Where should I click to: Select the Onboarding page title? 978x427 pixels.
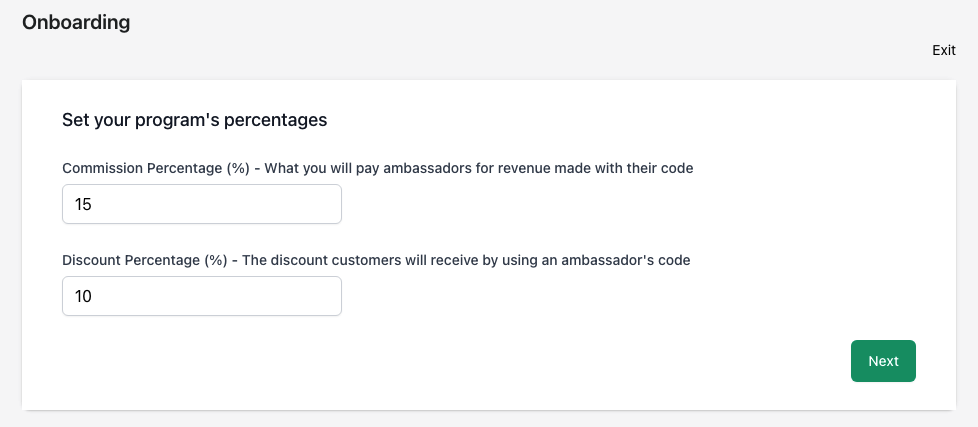[x=76, y=22]
